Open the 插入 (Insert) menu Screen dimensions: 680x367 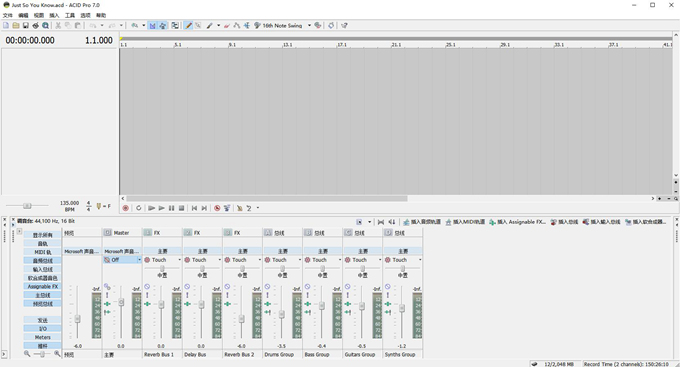tap(54, 15)
